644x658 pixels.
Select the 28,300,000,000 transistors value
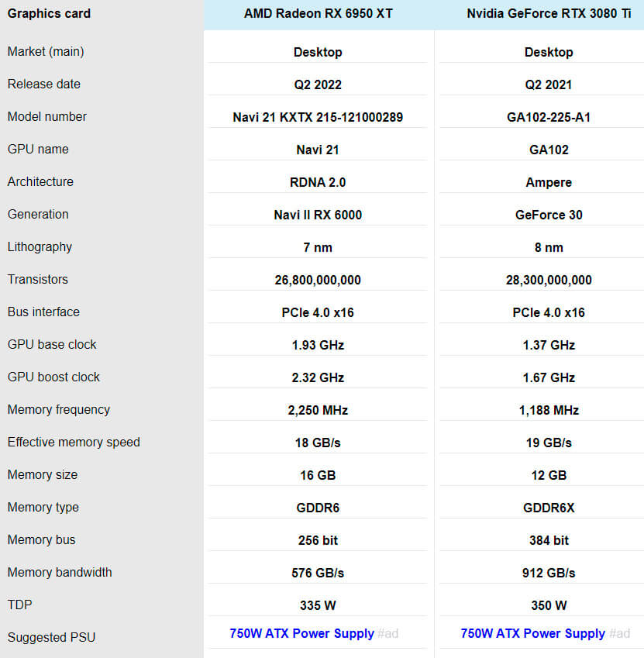click(x=549, y=280)
